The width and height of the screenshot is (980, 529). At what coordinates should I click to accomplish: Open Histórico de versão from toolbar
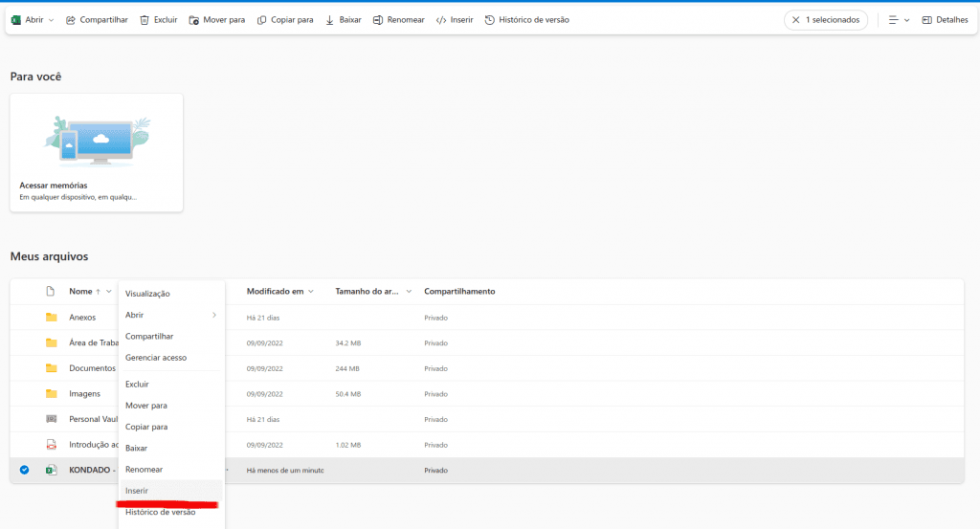[490, 20]
